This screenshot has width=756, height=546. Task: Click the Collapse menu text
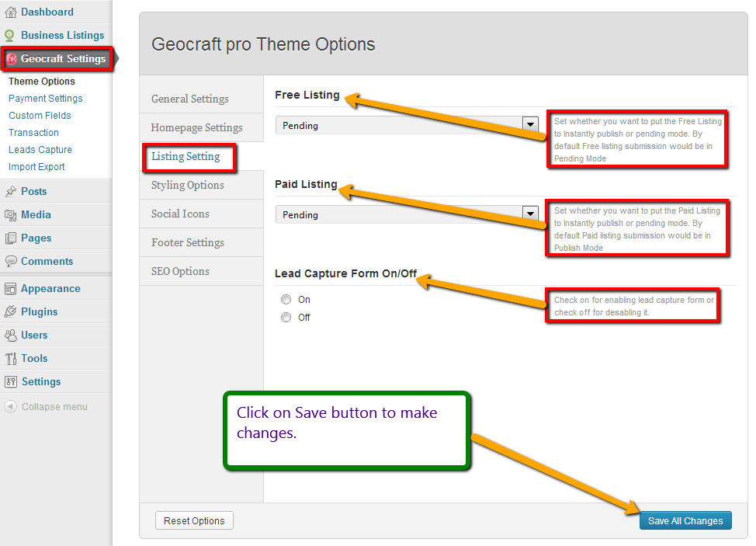54,407
